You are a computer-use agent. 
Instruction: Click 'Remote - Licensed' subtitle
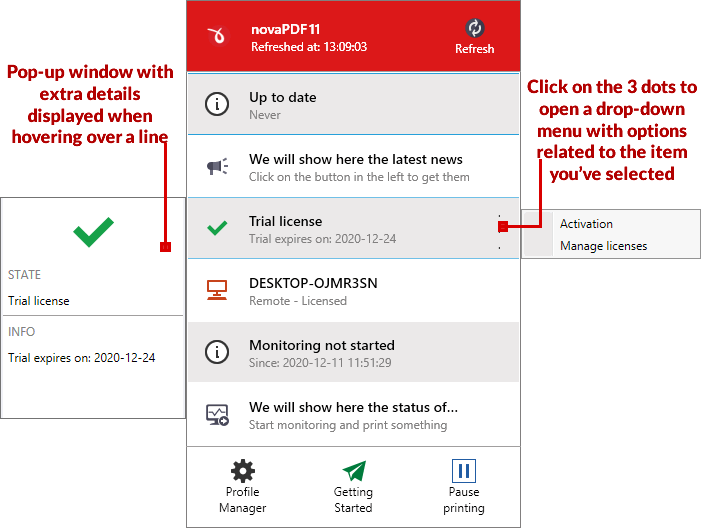[x=298, y=301]
